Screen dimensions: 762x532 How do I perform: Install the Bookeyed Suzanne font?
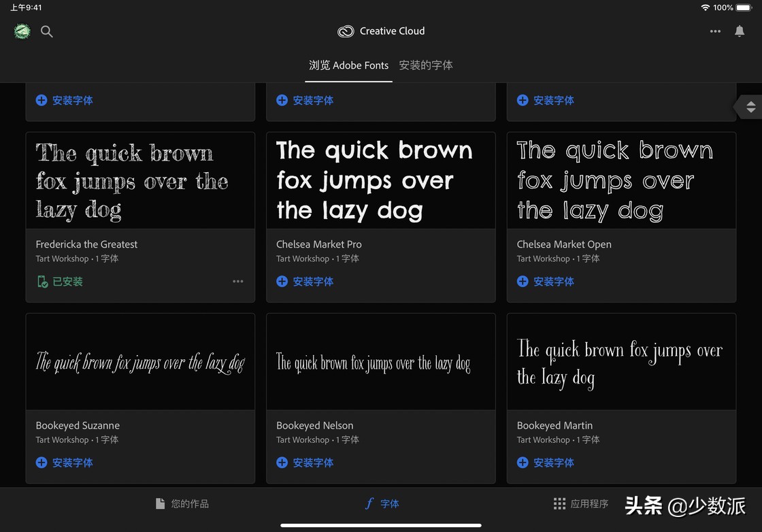tap(65, 463)
